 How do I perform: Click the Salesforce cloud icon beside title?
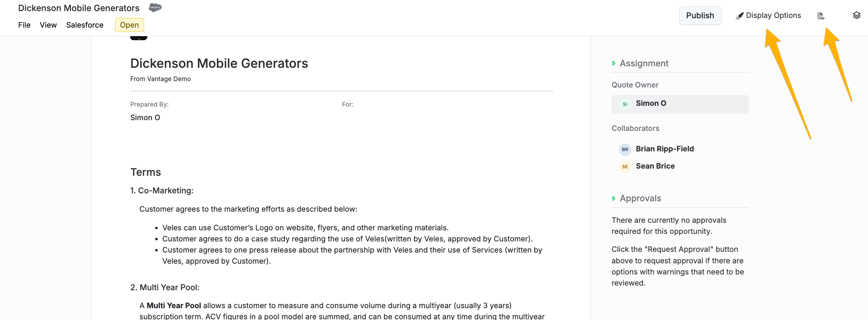(x=155, y=8)
